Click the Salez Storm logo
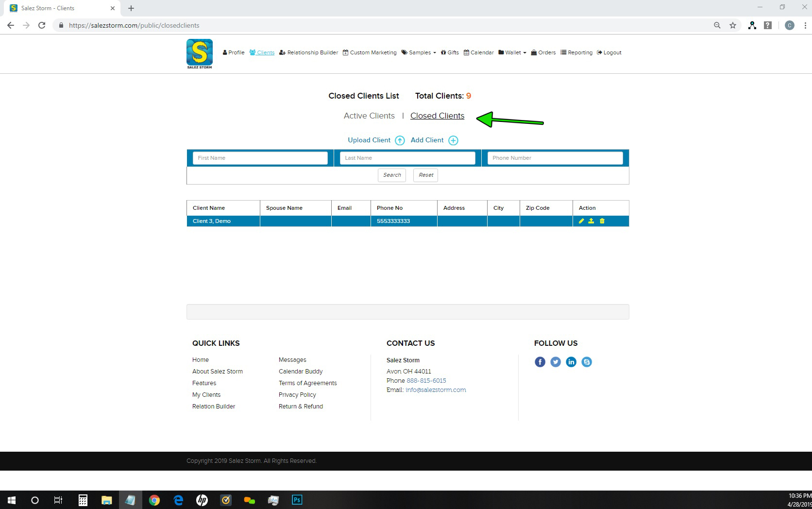Screen dimensions: 812x509 click(200, 53)
